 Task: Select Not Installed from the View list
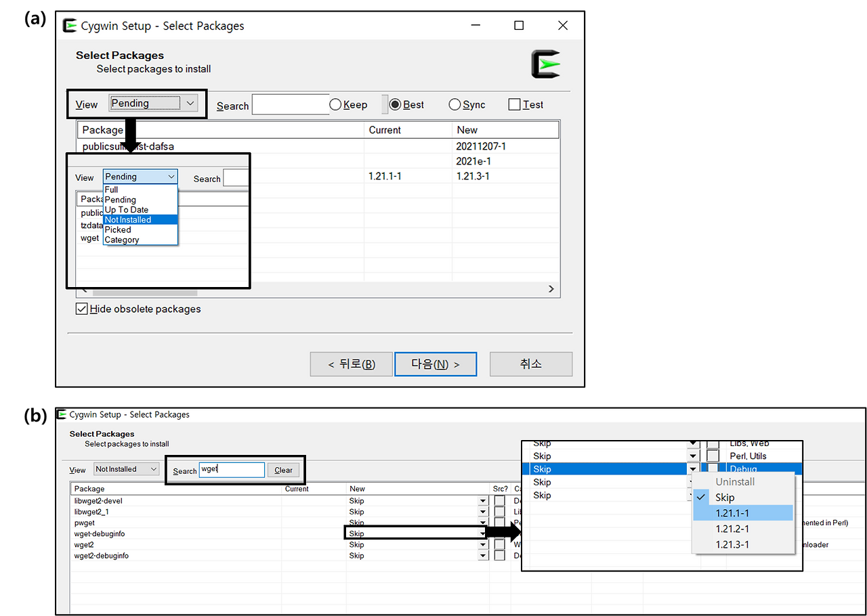[x=128, y=219]
